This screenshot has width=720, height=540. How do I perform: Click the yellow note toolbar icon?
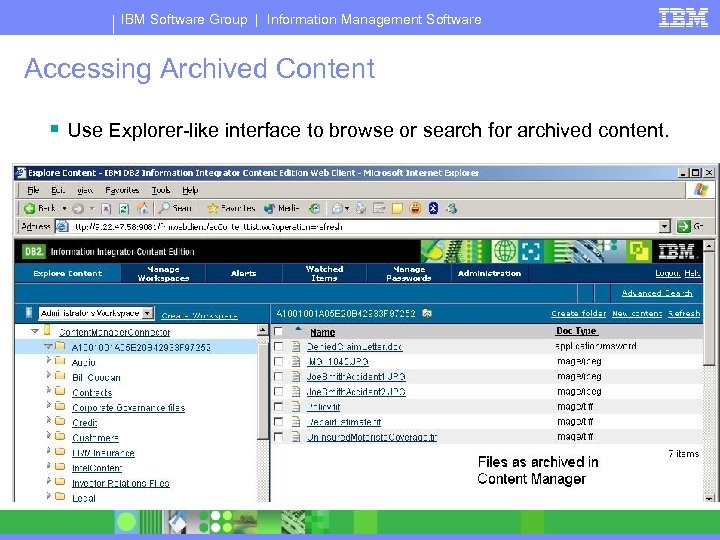point(397,209)
